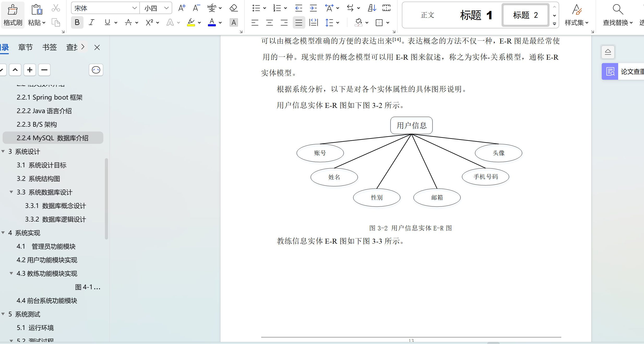
Task: Apply the 标题 2 style
Action: tap(525, 15)
